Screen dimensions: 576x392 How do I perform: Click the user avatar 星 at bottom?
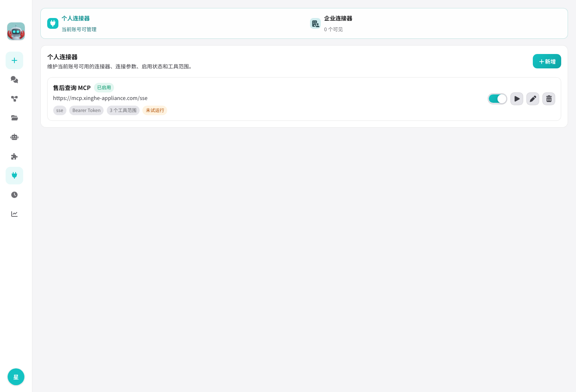(16, 377)
